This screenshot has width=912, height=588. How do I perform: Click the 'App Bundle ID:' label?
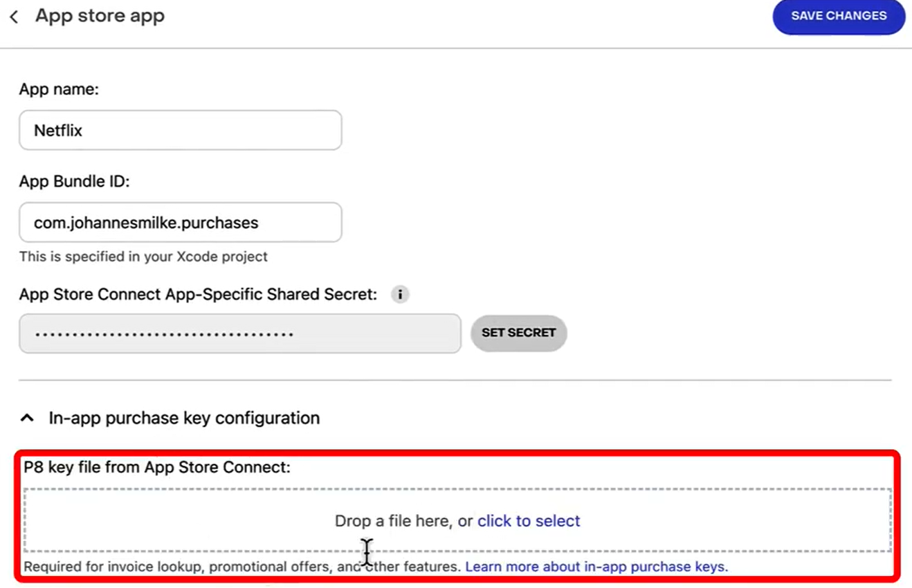(x=74, y=181)
